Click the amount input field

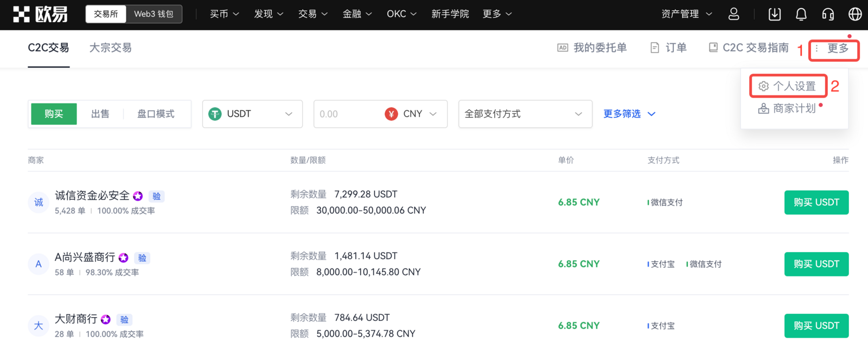click(x=347, y=114)
